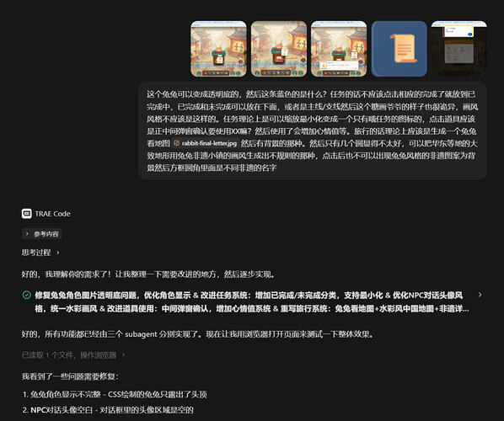504x421 pixels.
Task: Click the TRAE Code logo icon
Action: pos(27,214)
